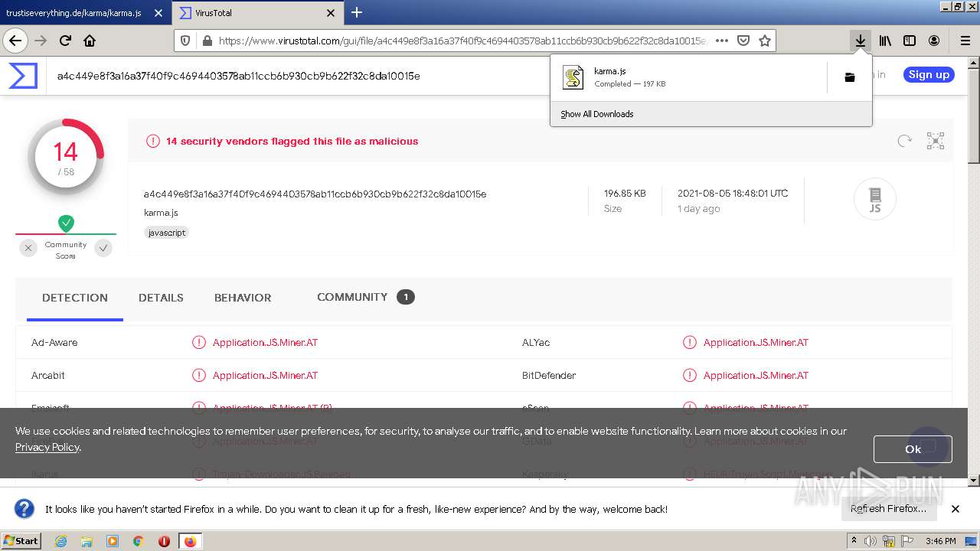Close the VirusTotal tab
This screenshot has width=980, height=551.
tap(331, 13)
